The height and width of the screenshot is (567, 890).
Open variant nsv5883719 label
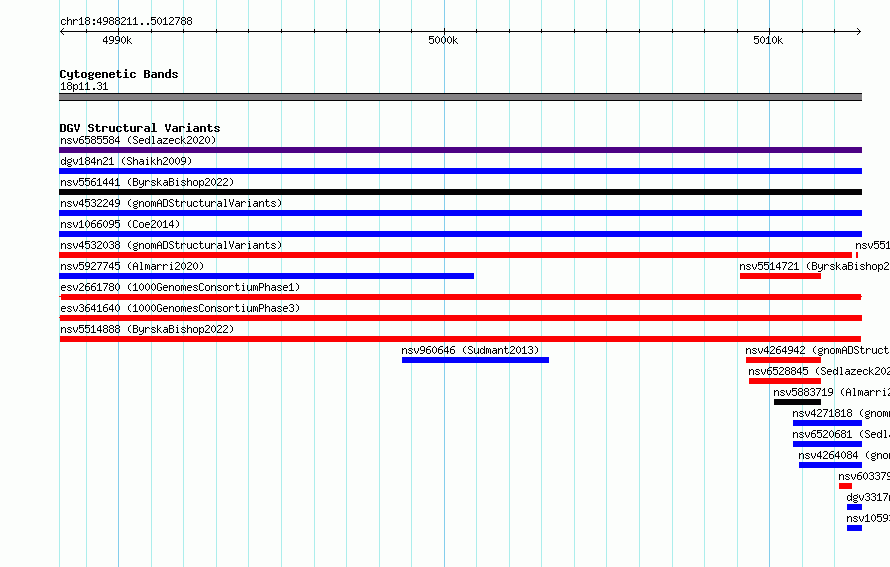pyautogui.click(x=831, y=392)
